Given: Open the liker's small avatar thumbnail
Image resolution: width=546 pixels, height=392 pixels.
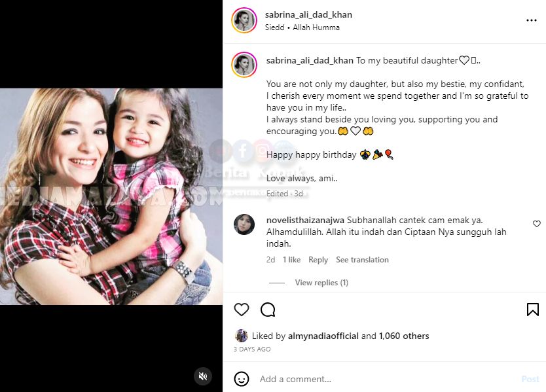Looking at the screenshot, I should pyautogui.click(x=242, y=336).
